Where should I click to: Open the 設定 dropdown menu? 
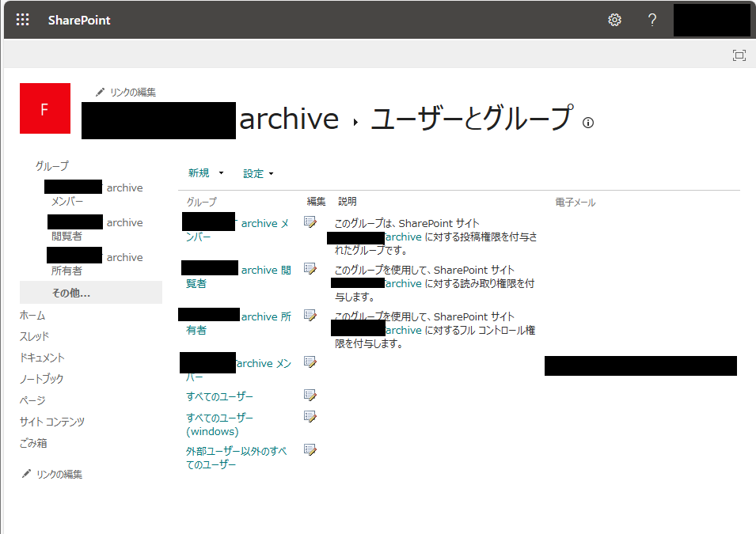[x=258, y=173]
